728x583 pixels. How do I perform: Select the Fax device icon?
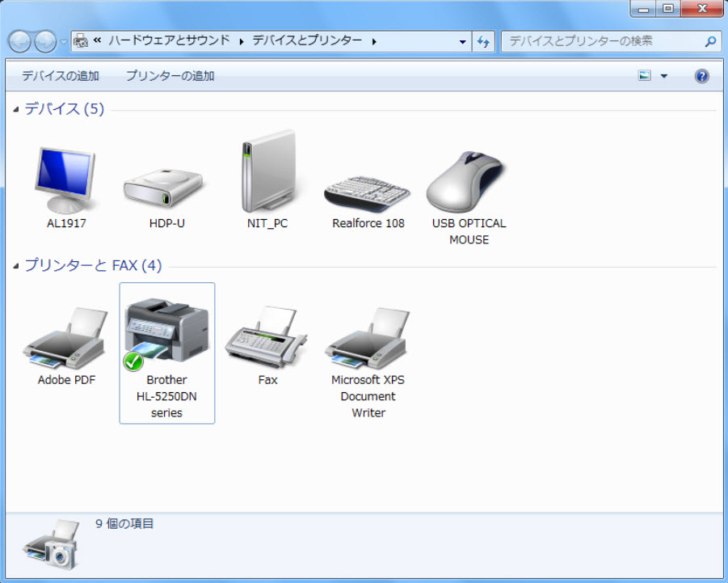(267, 340)
